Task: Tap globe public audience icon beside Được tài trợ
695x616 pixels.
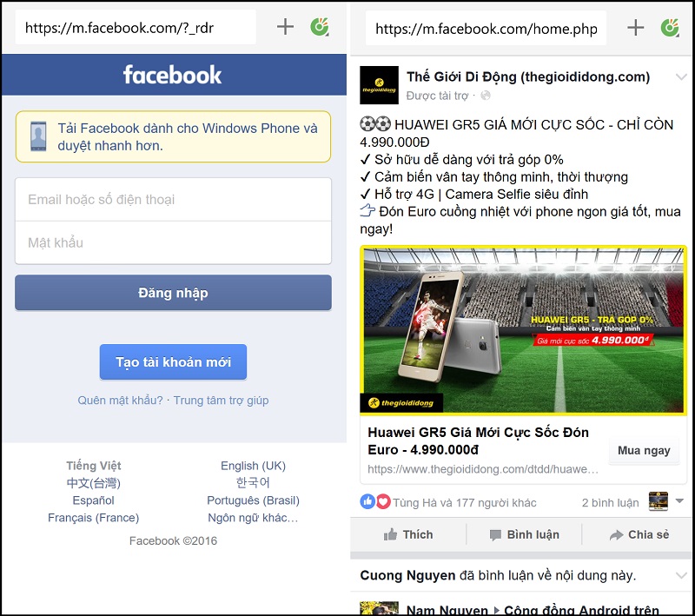Action: pos(486,96)
